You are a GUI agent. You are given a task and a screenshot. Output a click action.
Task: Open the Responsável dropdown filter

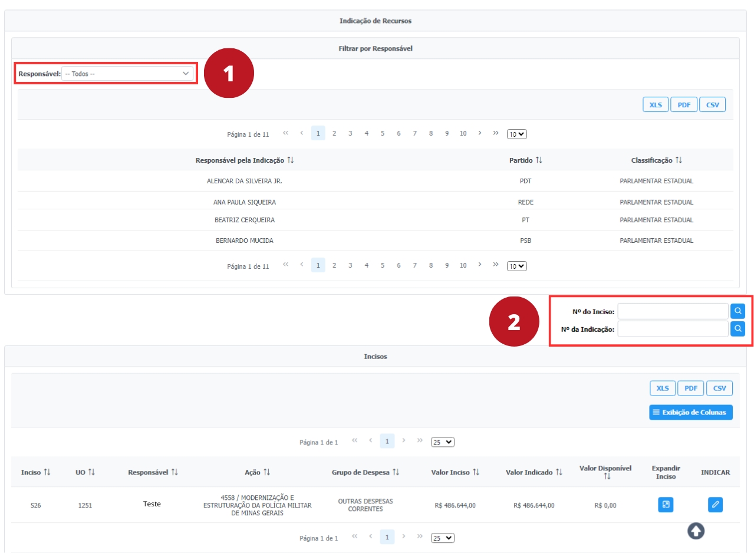pos(127,74)
